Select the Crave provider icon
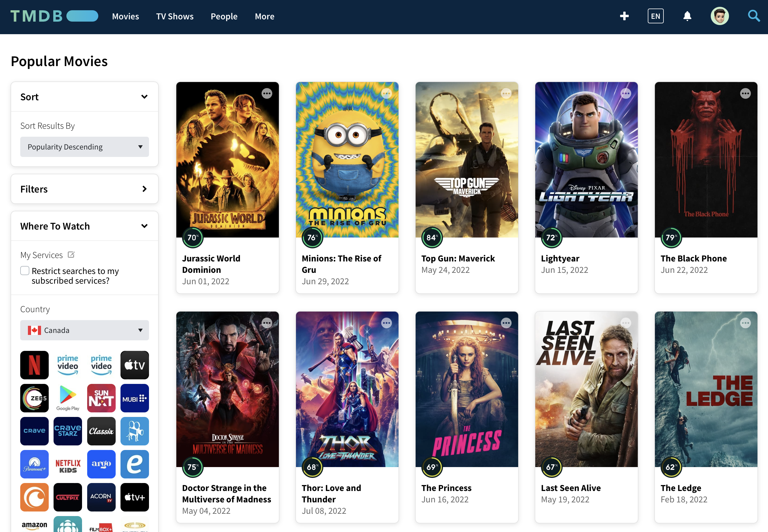 click(34, 431)
